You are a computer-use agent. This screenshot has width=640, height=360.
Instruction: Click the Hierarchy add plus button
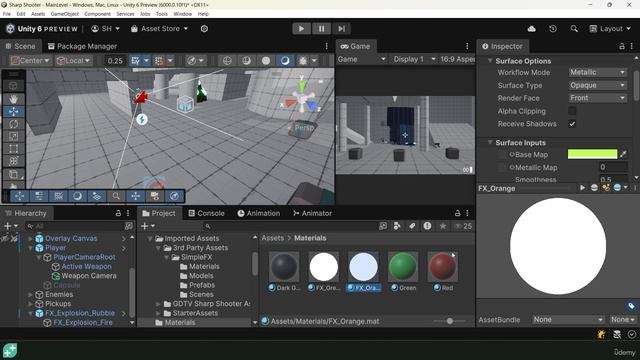tap(7, 226)
